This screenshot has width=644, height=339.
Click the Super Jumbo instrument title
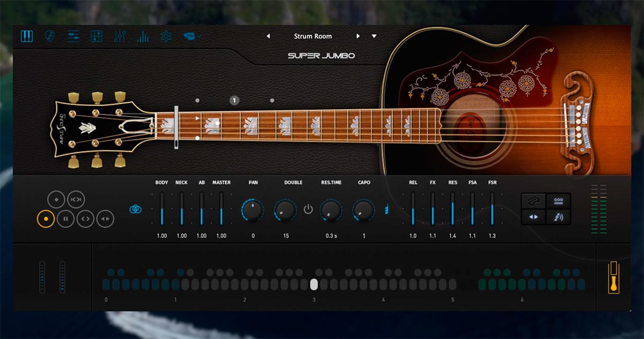point(321,56)
